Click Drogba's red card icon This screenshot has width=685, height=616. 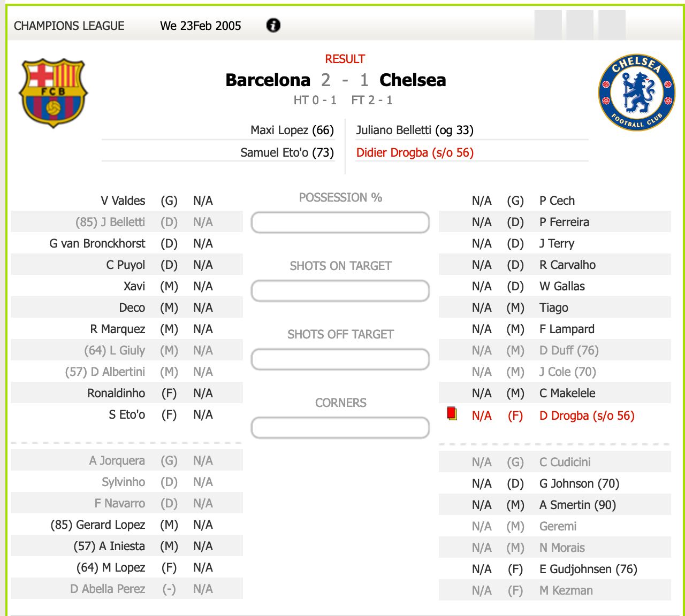coord(452,414)
